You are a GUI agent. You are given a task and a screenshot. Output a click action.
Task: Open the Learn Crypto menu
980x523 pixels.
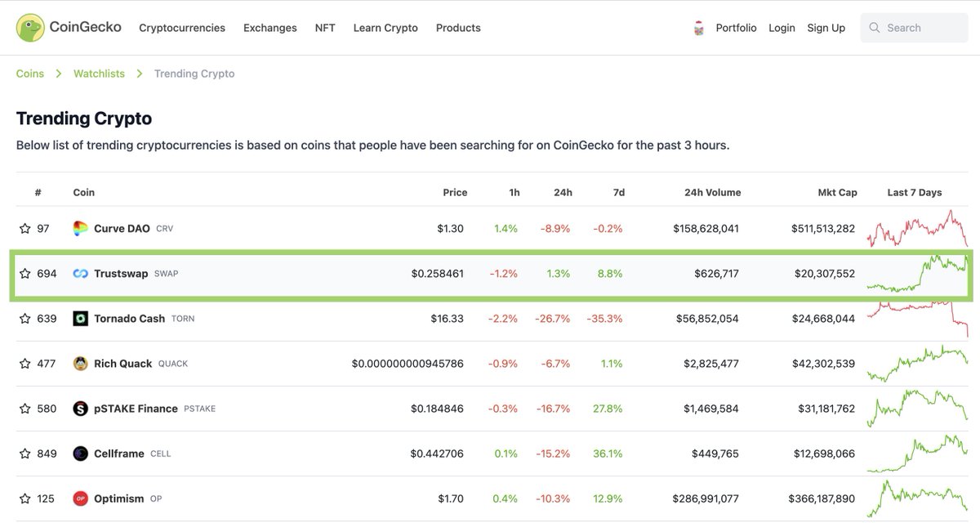[385, 28]
